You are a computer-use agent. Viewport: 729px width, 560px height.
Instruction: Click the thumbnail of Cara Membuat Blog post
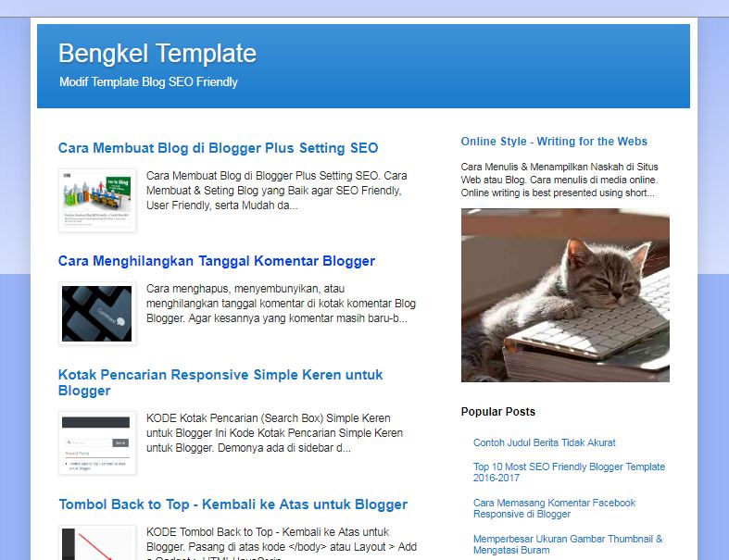[x=97, y=200]
